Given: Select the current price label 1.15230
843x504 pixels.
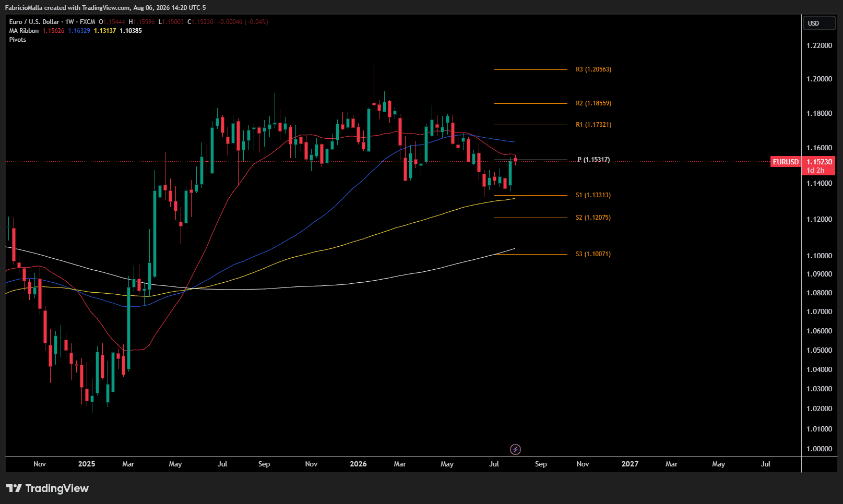Looking at the screenshot, I should coord(819,162).
